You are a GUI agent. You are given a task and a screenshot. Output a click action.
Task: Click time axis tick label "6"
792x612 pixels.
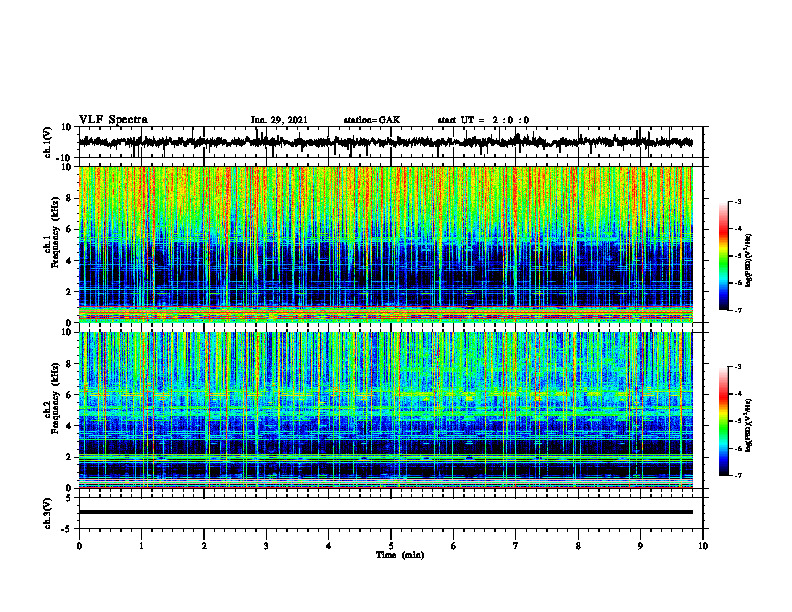454,546
